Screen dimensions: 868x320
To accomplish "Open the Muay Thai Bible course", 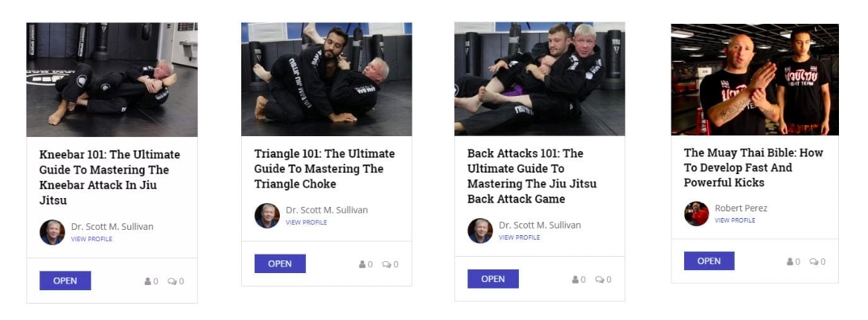I will click(709, 260).
